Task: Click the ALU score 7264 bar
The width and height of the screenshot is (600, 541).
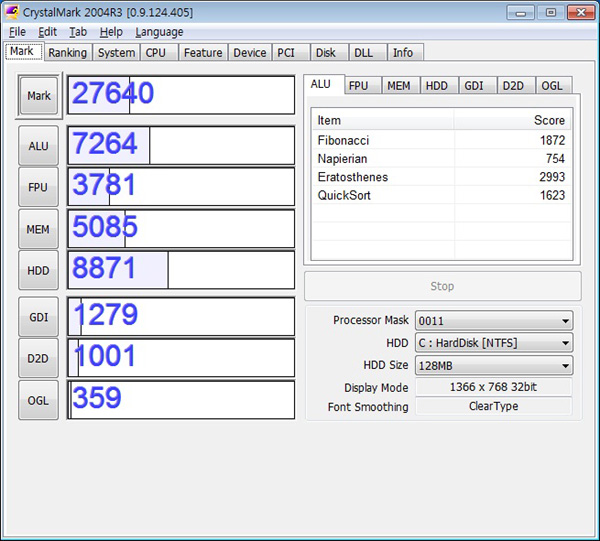Action: point(181,145)
